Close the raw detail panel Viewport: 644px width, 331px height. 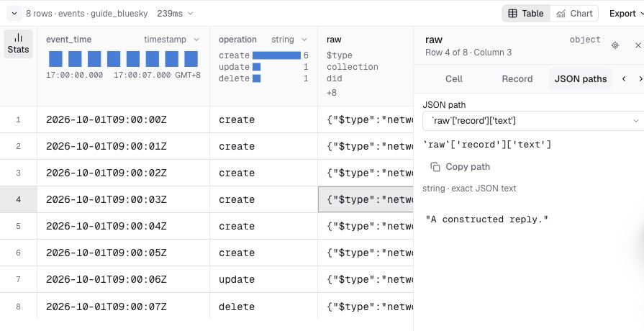coord(638,45)
